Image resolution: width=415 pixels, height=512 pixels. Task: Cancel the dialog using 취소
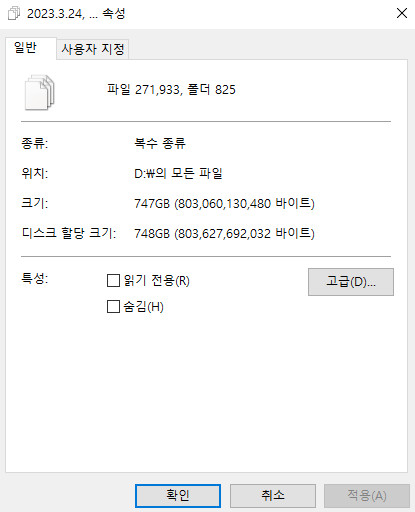point(273,496)
